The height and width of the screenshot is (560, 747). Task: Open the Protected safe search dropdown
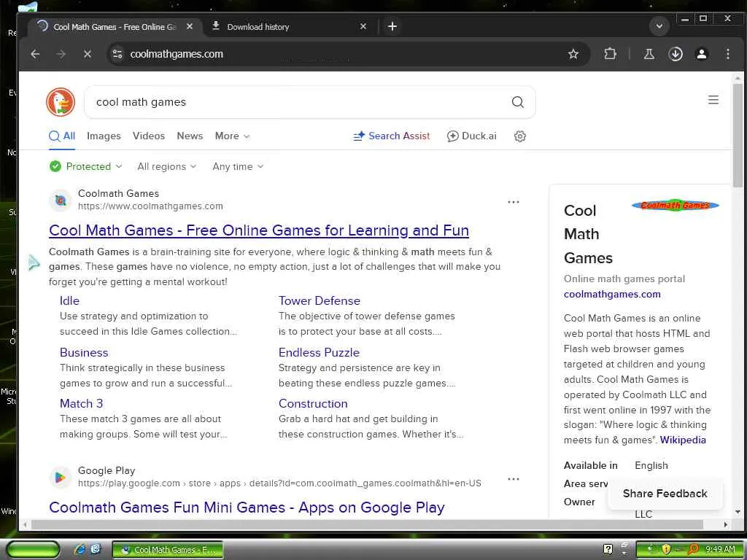click(86, 166)
